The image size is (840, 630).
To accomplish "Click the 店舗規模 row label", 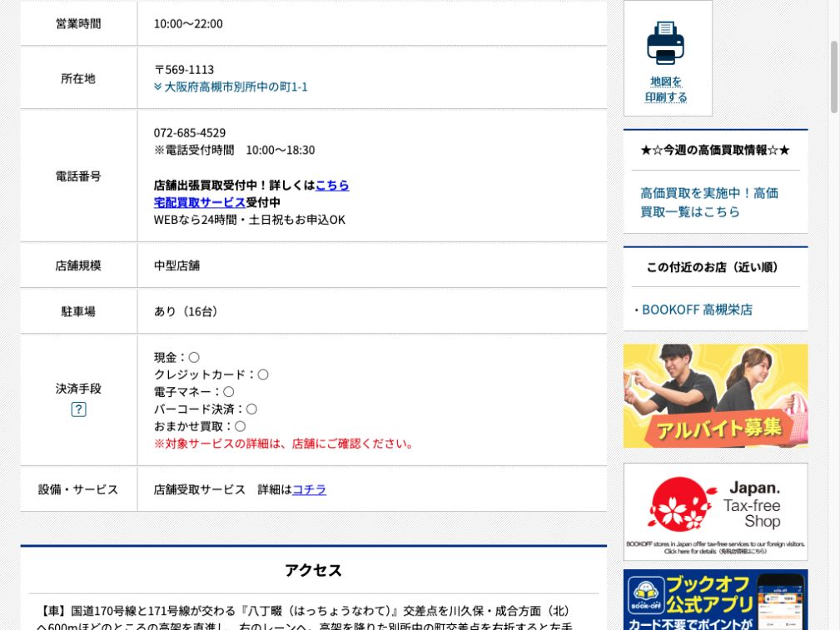I will pyautogui.click(x=78, y=265).
